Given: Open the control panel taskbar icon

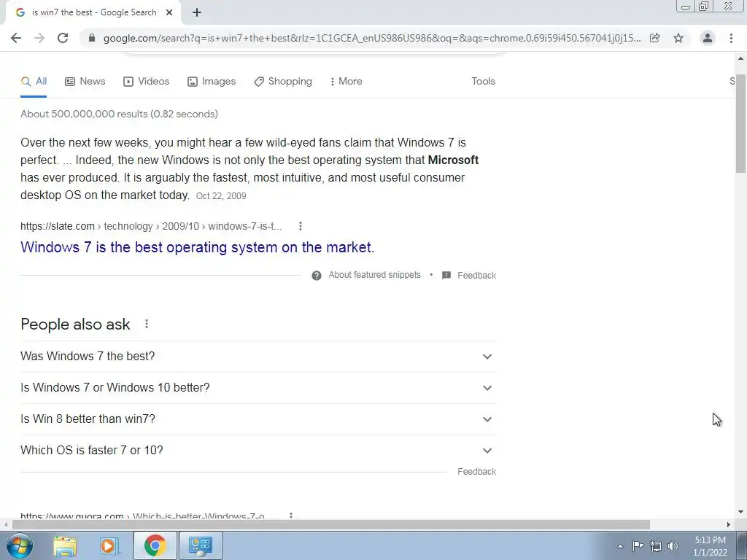Looking at the screenshot, I should [x=200, y=545].
